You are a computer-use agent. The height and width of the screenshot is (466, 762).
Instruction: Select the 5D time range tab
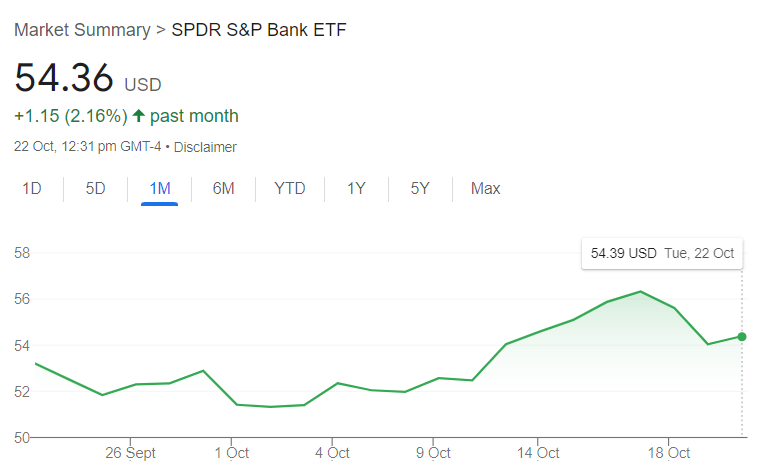(x=95, y=188)
